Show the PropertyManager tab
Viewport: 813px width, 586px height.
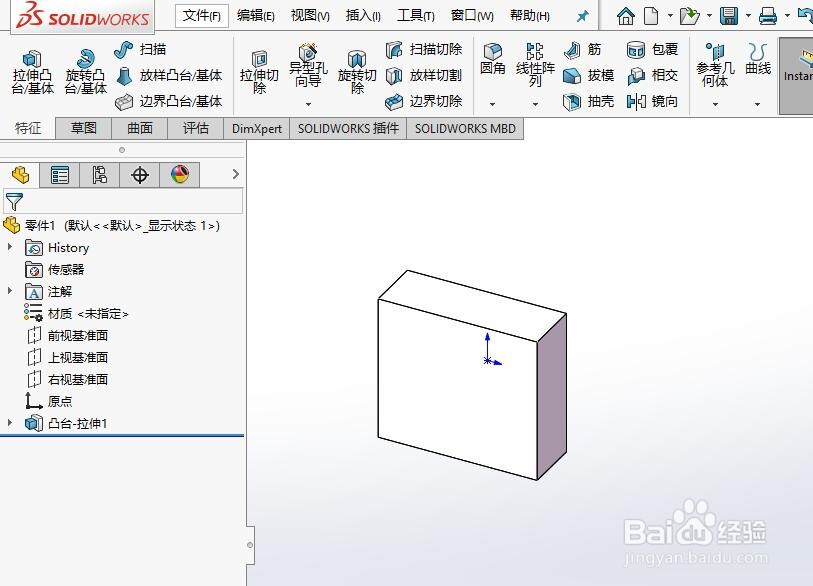click(x=60, y=175)
